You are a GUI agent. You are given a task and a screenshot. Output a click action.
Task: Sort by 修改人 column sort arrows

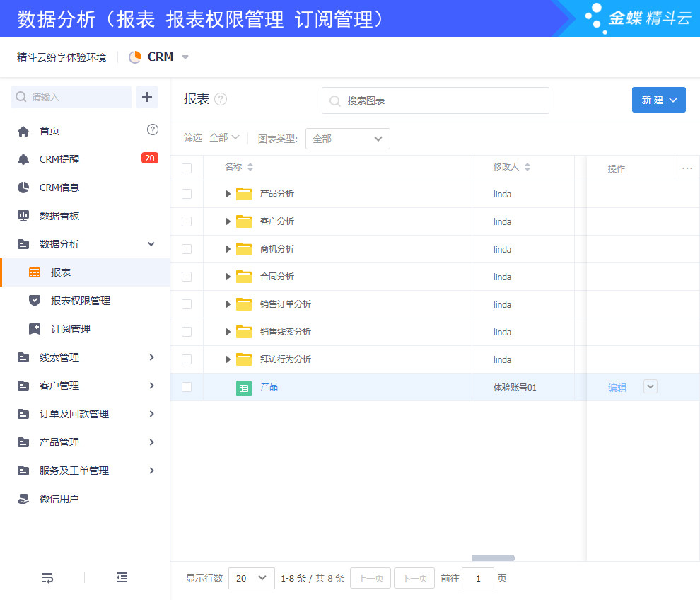pos(527,167)
